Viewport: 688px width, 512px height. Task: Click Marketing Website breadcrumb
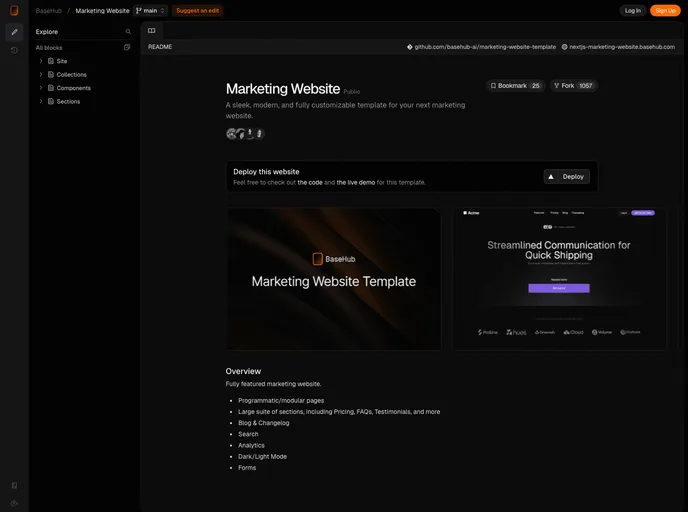102,11
